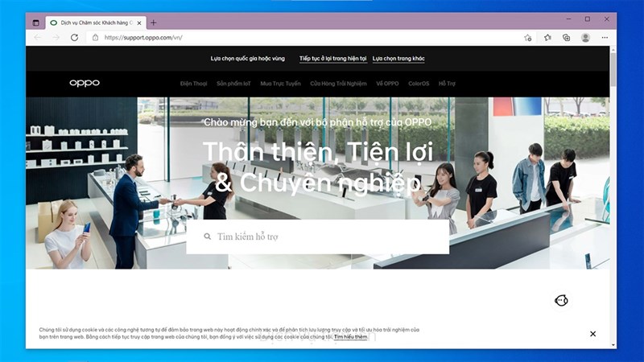
Task: Go forward to next page
Action: pyautogui.click(x=56, y=37)
